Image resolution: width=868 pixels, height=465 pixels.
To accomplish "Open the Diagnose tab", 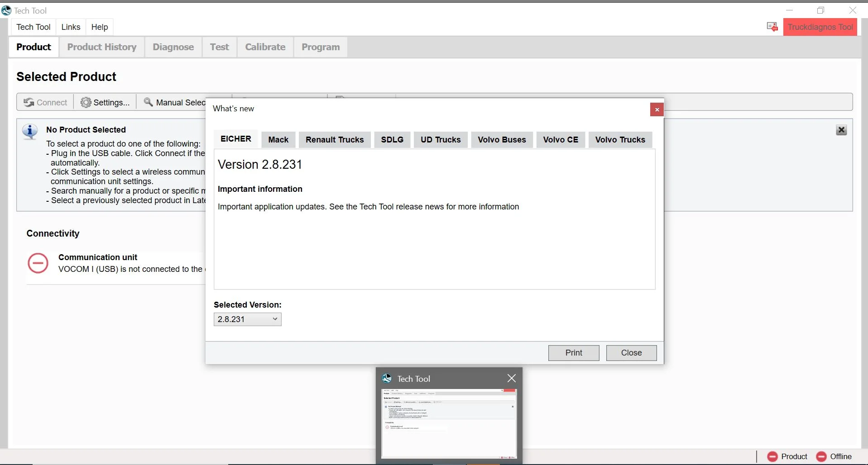I will [x=173, y=47].
